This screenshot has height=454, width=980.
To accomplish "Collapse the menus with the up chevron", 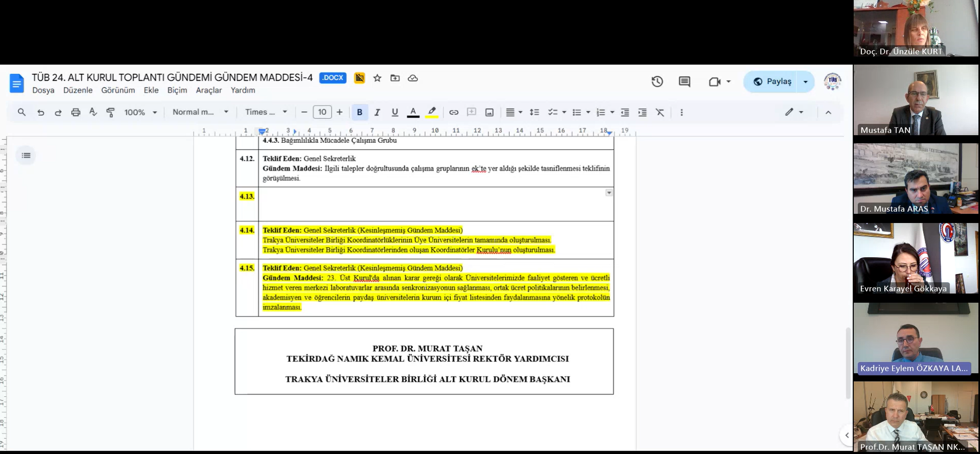I will 828,112.
